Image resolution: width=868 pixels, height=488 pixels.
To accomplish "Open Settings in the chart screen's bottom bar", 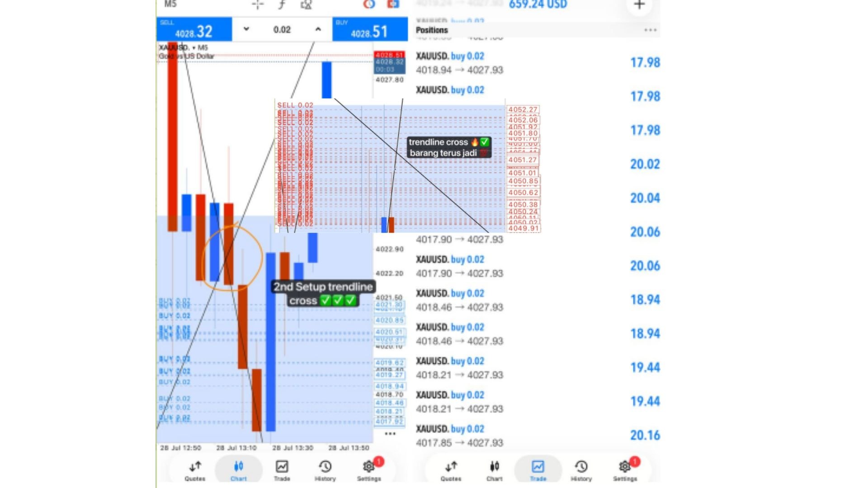I will [x=369, y=471].
